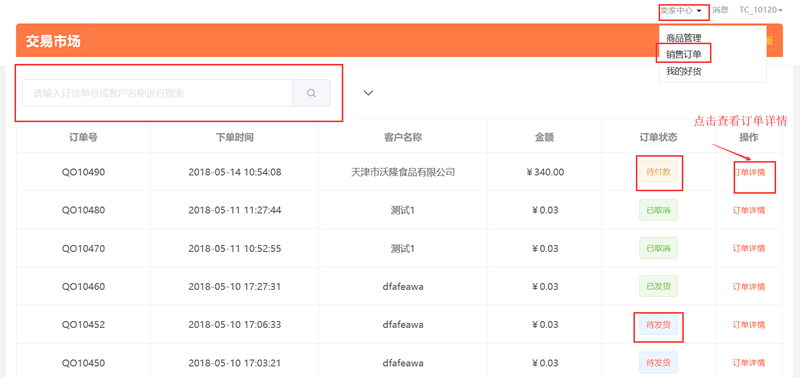
Task: Click customer 测试1 in row QO10480
Action: coord(403,210)
